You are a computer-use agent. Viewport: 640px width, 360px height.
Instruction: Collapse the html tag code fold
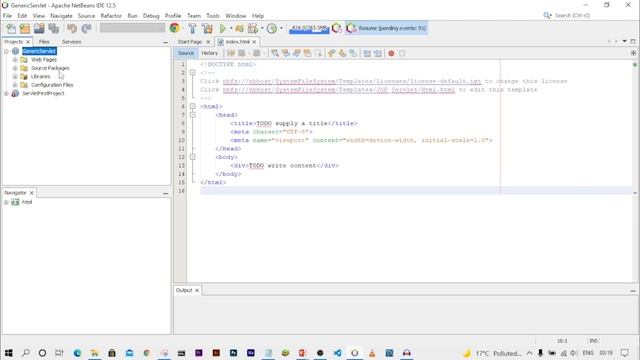pyautogui.click(x=193, y=106)
